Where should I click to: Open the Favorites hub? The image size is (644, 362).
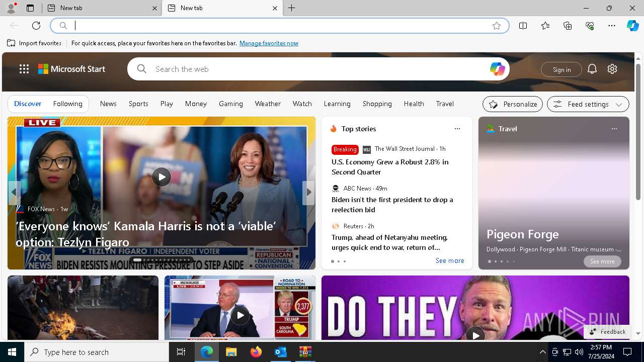(x=545, y=26)
